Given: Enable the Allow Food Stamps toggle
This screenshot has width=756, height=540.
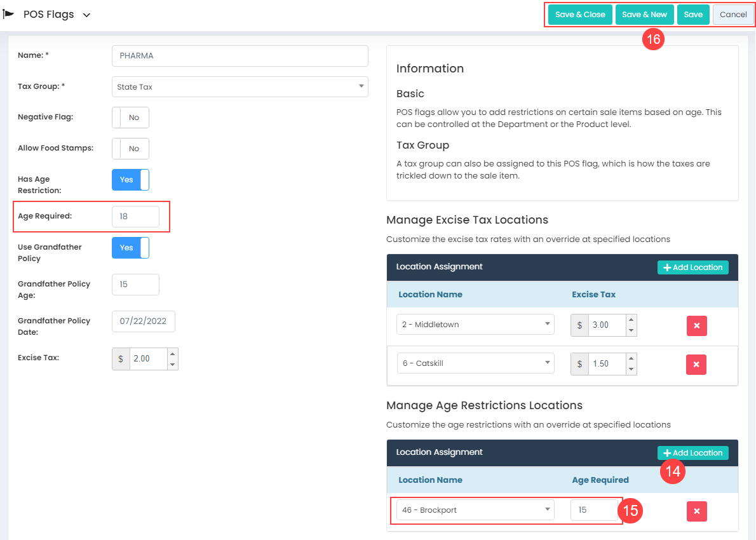Looking at the screenshot, I should (x=130, y=149).
